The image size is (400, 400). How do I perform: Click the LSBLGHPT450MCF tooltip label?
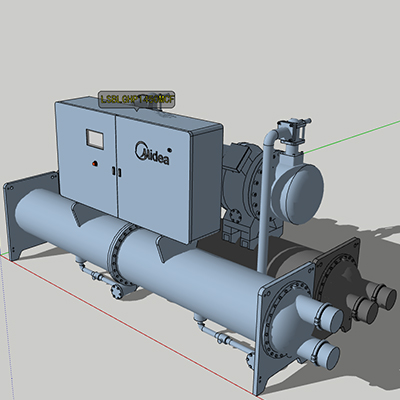pyautogui.click(x=137, y=99)
